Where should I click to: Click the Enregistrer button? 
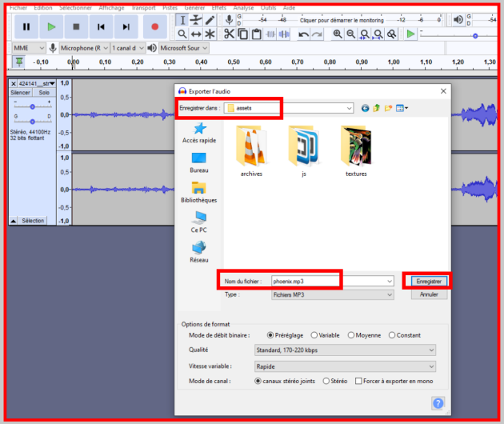[x=428, y=281]
